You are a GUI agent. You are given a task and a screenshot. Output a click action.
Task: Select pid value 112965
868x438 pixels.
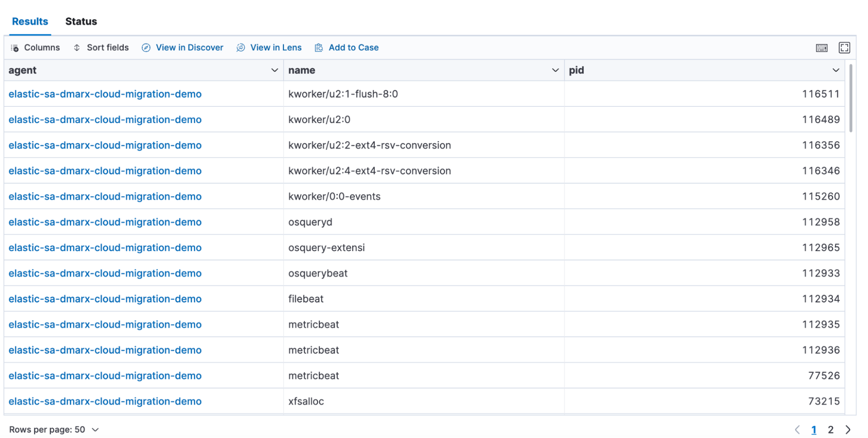(821, 248)
